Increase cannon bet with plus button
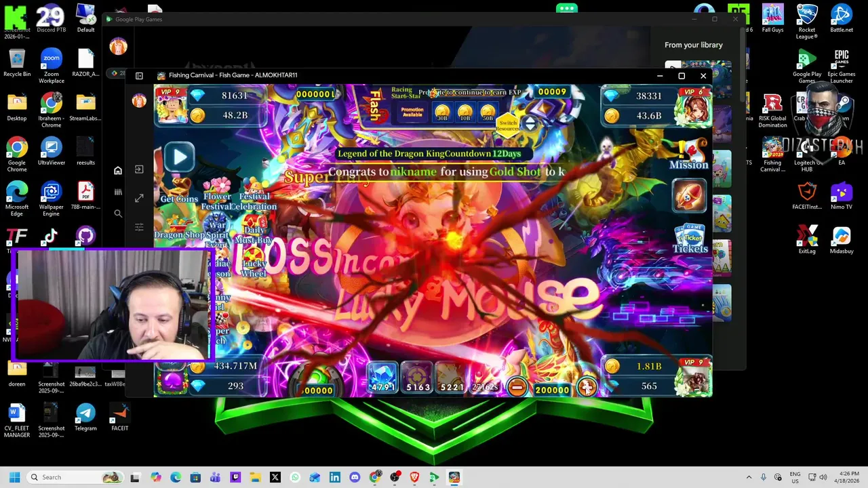Image resolution: width=868 pixels, height=488 pixels. [587, 387]
